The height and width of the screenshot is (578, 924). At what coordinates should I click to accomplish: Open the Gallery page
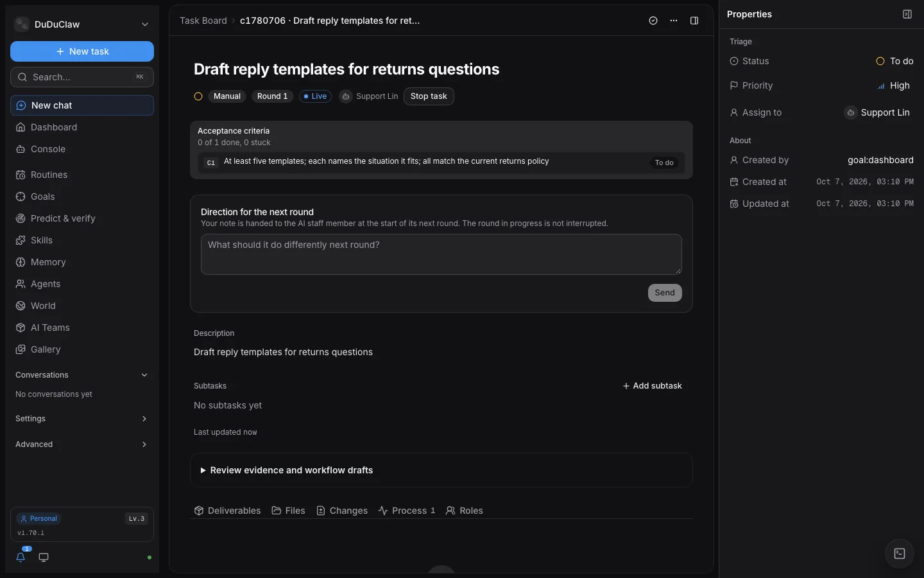pos(82,349)
